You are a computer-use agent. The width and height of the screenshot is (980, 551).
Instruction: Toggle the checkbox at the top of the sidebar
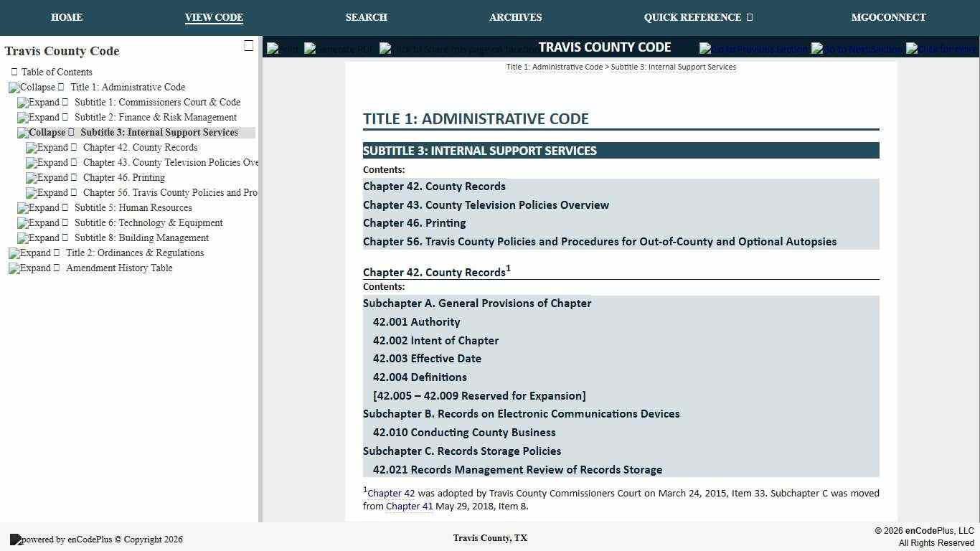click(x=249, y=45)
